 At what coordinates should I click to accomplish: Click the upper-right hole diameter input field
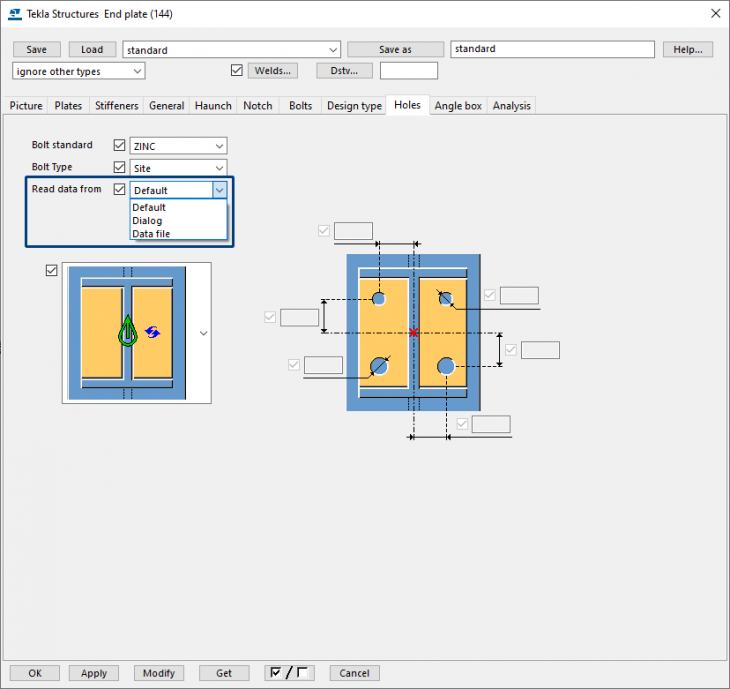[519, 296]
